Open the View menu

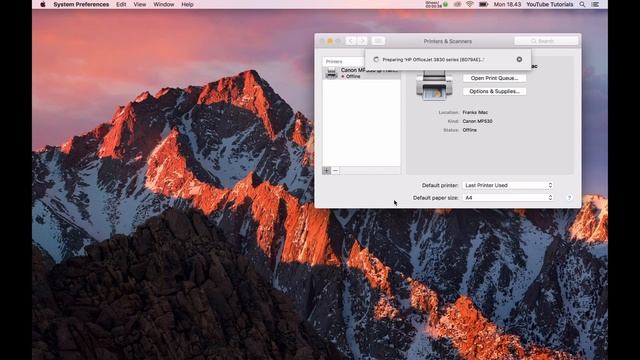[140, 4]
